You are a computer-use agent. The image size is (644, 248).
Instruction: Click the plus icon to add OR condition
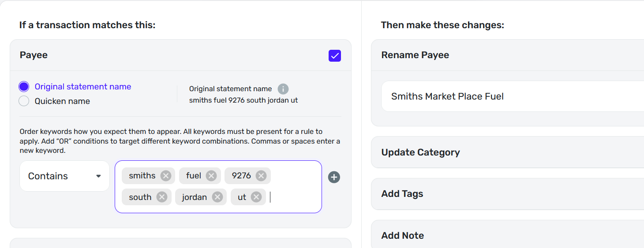coord(334,177)
